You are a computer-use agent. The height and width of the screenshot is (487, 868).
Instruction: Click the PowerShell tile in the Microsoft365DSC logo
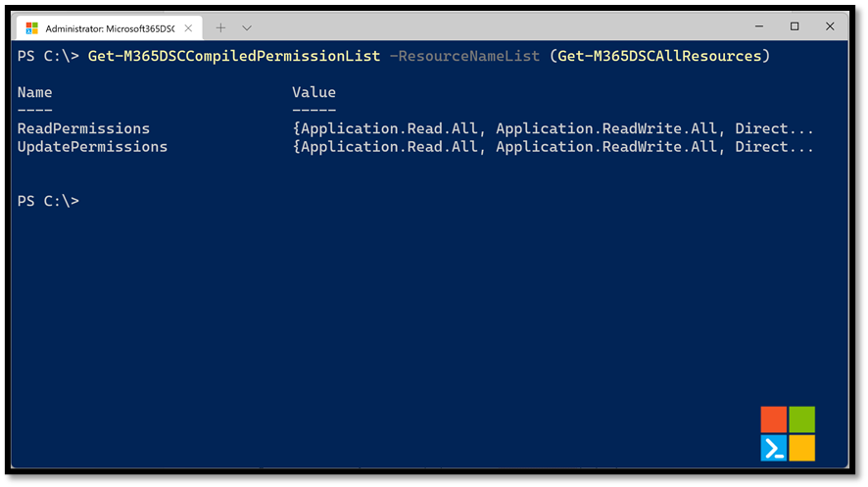pyautogui.click(x=773, y=448)
